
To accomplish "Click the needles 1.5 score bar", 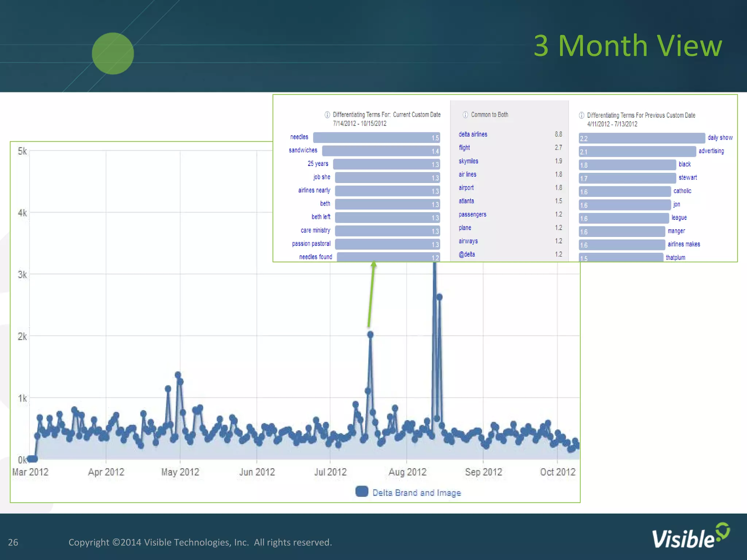I will pos(376,137).
